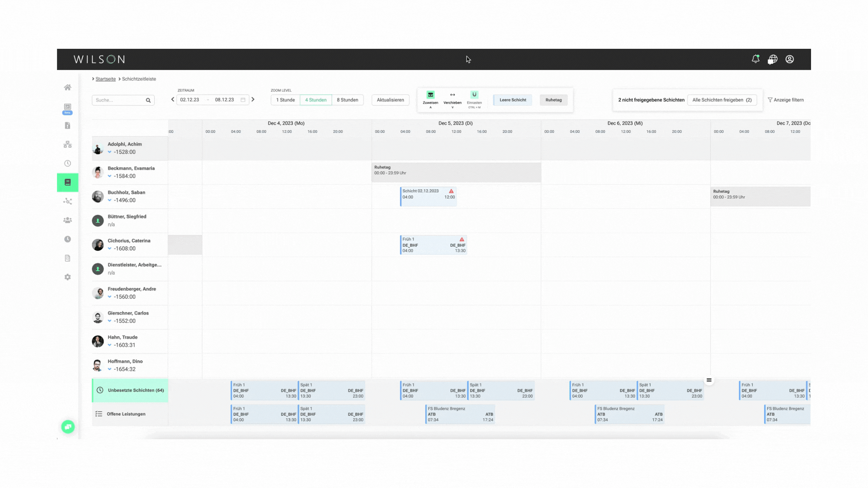Click the start date 02.12.23 field
The width and height of the screenshot is (868, 488).
(x=189, y=100)
